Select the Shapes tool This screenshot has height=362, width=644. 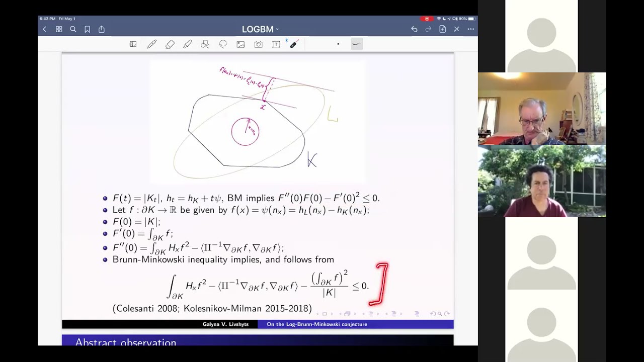pos(205,44)
